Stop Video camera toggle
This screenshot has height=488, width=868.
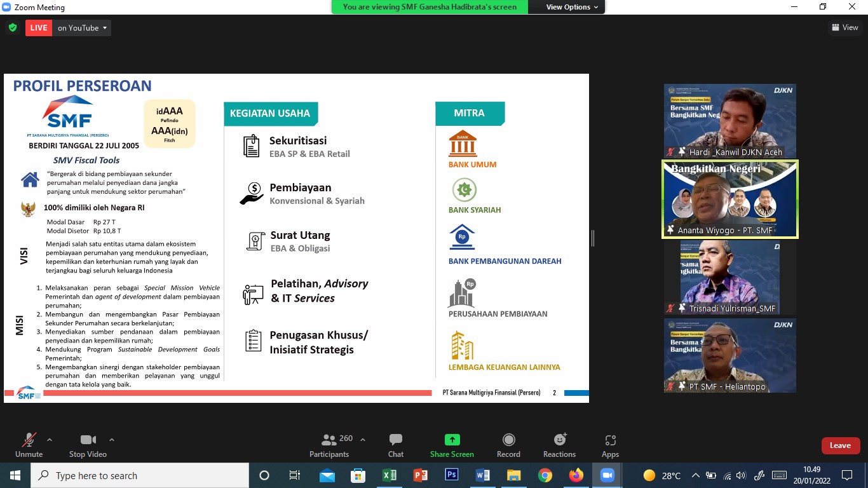(88, 445)
